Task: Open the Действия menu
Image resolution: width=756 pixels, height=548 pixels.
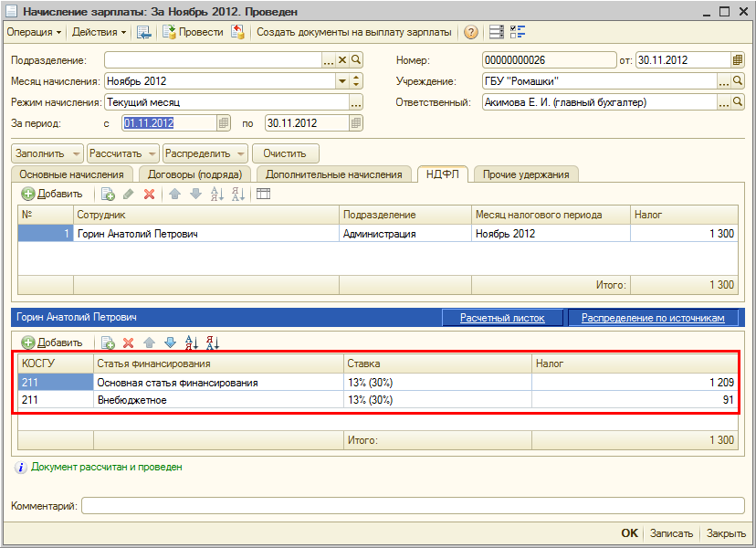Action: point(99,32)
